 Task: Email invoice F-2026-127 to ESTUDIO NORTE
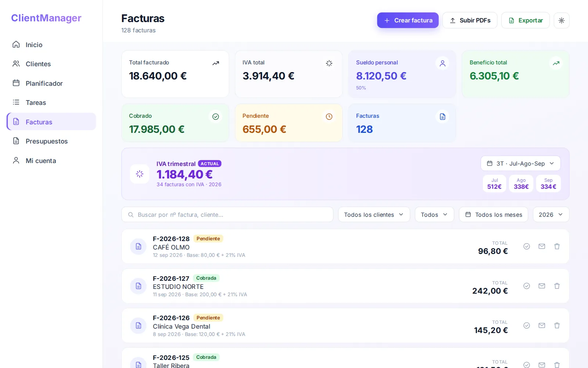542,286
